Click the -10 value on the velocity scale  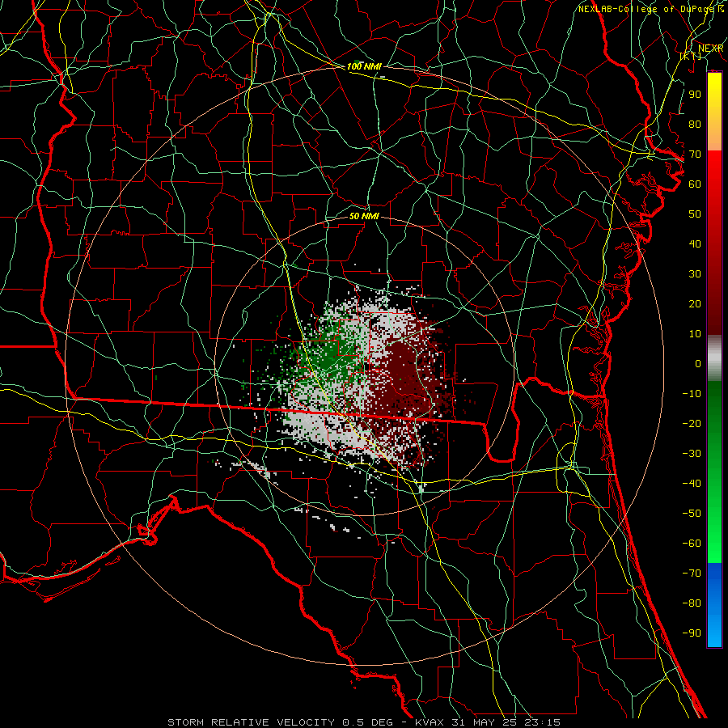click(x=692, y=394)
